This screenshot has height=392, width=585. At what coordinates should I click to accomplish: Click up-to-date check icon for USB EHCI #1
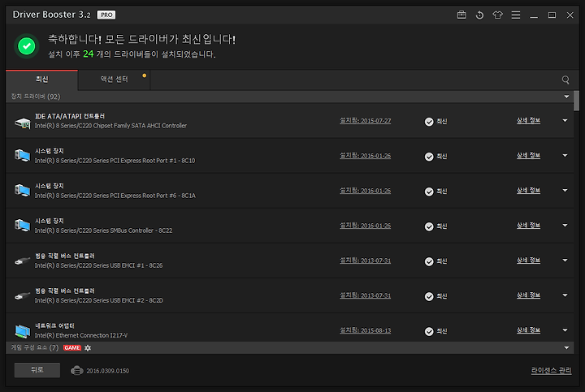429,261
